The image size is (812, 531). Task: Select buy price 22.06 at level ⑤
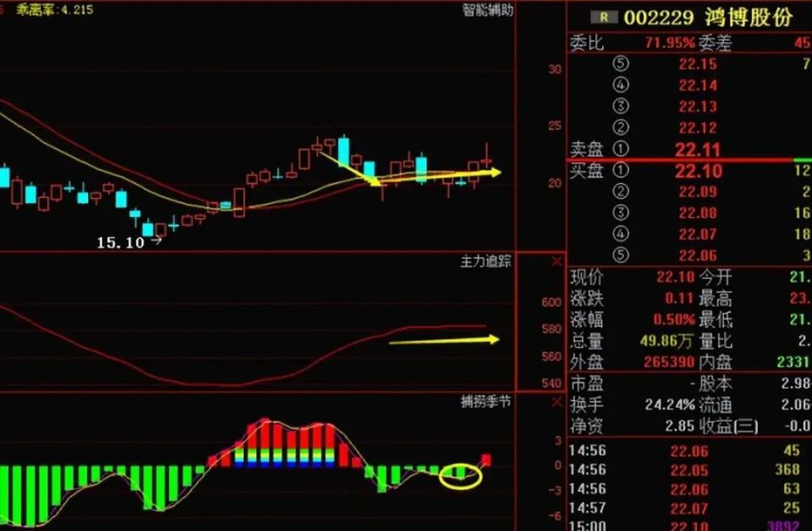tap(698, 255)
